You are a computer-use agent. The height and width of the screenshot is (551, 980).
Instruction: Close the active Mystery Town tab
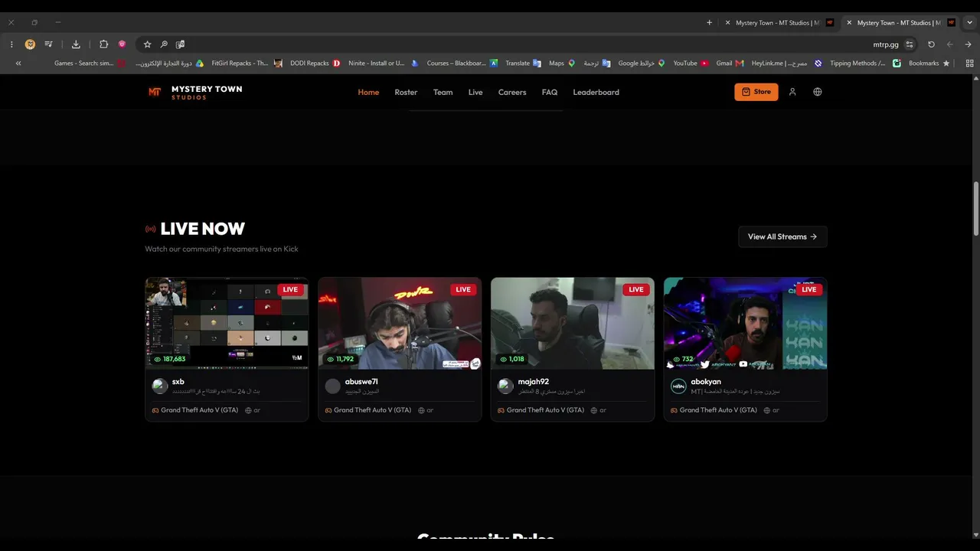849,23
